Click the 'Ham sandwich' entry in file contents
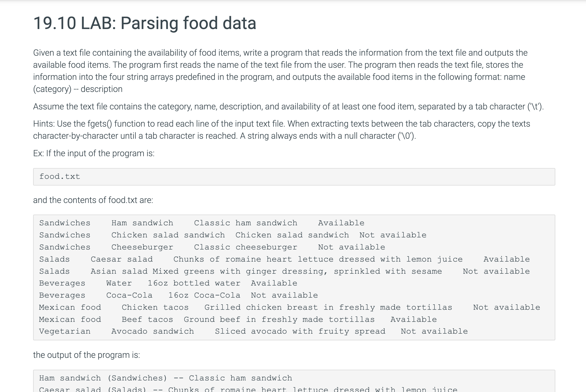 tap(142, 223)
